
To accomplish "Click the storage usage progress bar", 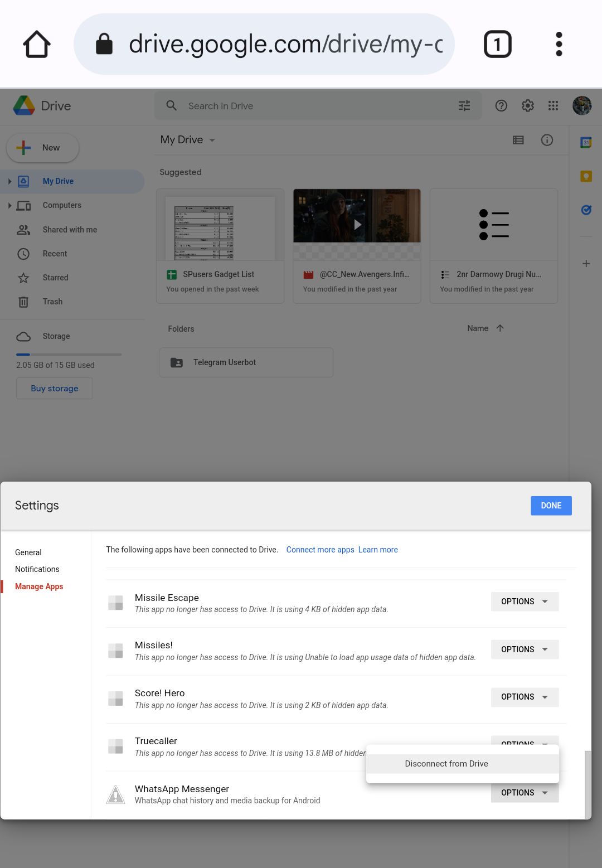I will coord(69,355).
